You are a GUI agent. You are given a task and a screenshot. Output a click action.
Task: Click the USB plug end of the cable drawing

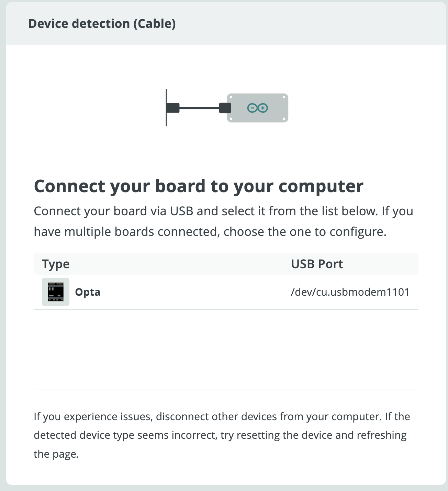173,107
